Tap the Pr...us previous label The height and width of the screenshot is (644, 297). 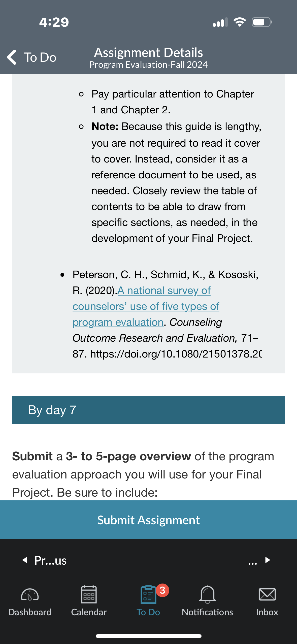pos(50,560)
